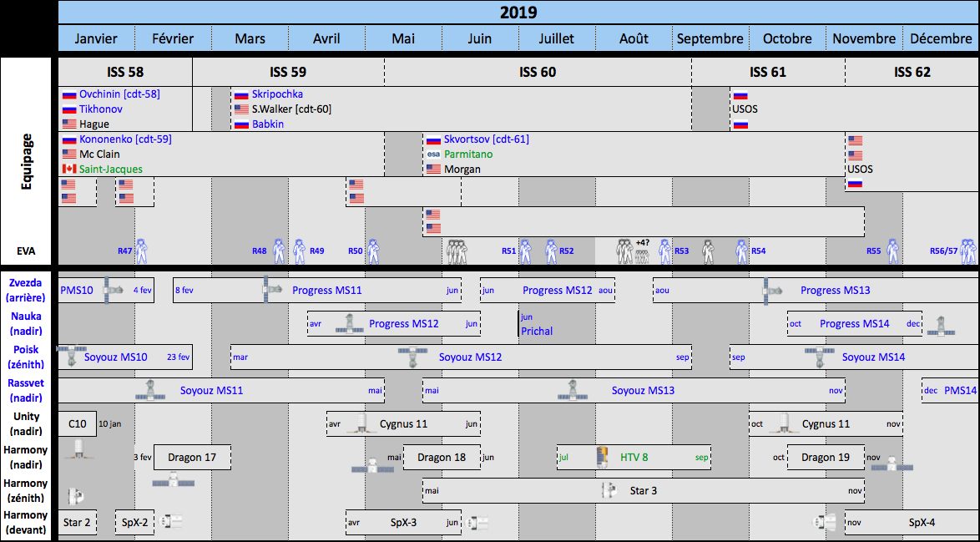Click the astronaut icon next to R50

click(373, 251)
